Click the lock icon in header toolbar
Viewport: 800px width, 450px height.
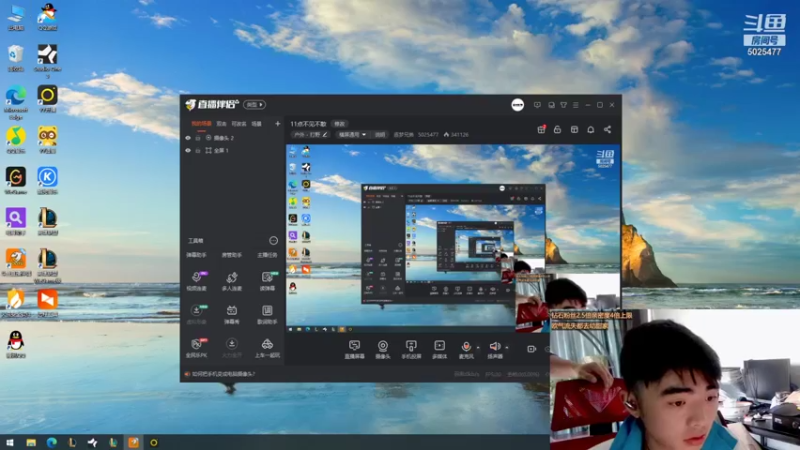(x=558, y=130)
